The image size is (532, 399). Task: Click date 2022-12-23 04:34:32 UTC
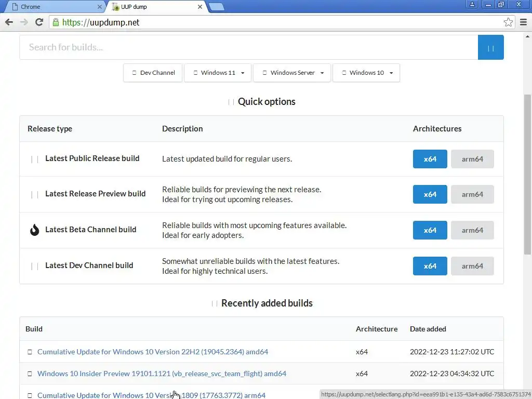coord(452,374)
